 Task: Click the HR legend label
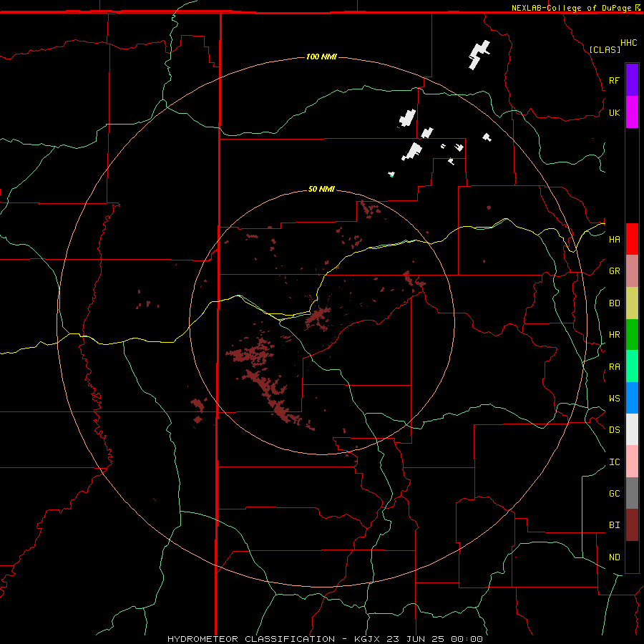614,335
